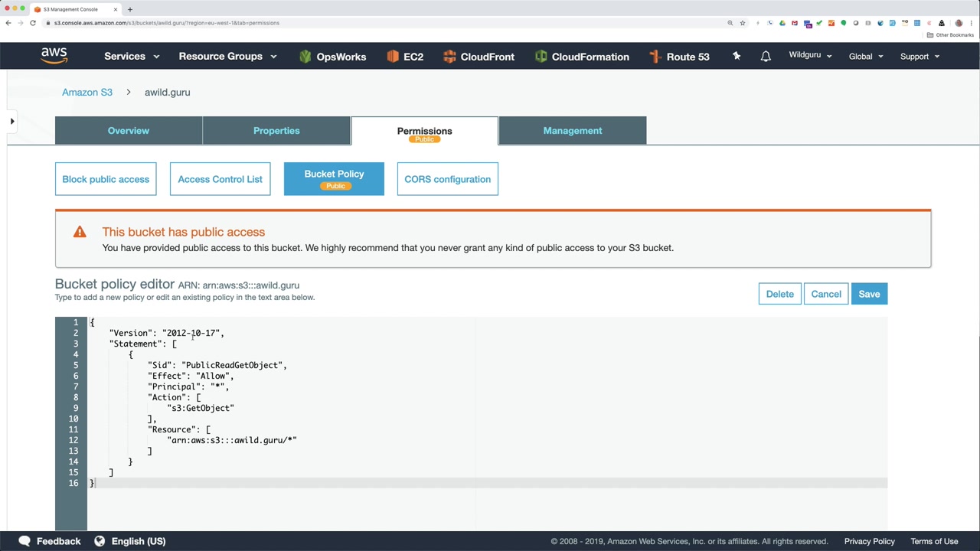Image resolution: width=980 pixels, height=551 pixels.
Task: Open the OpsWorks shortcut icon
Action: 305,57
